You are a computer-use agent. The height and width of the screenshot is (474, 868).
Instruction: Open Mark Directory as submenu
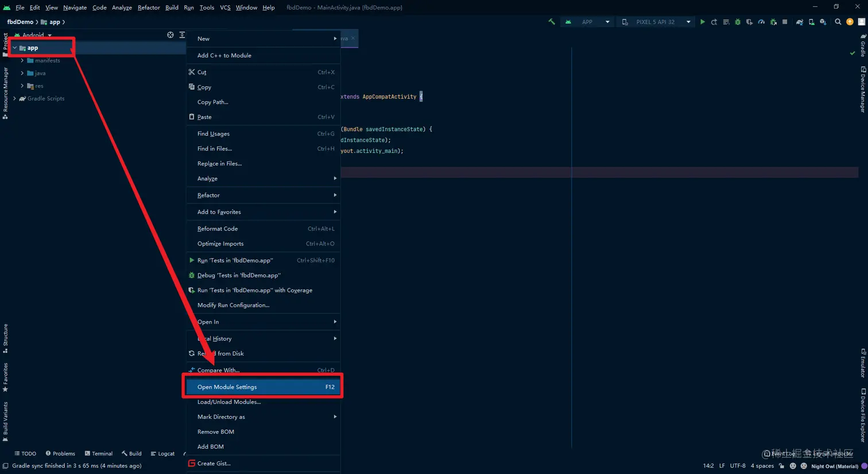(x=263, y=417)
